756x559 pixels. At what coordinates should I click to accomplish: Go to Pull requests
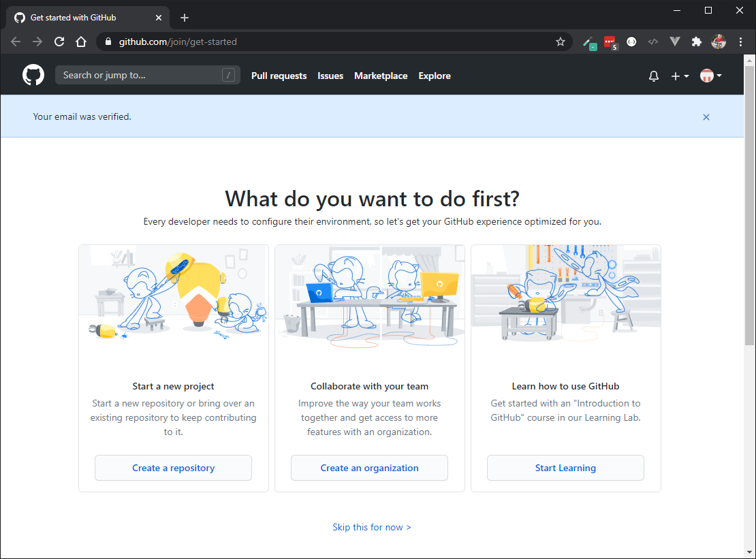279,76
